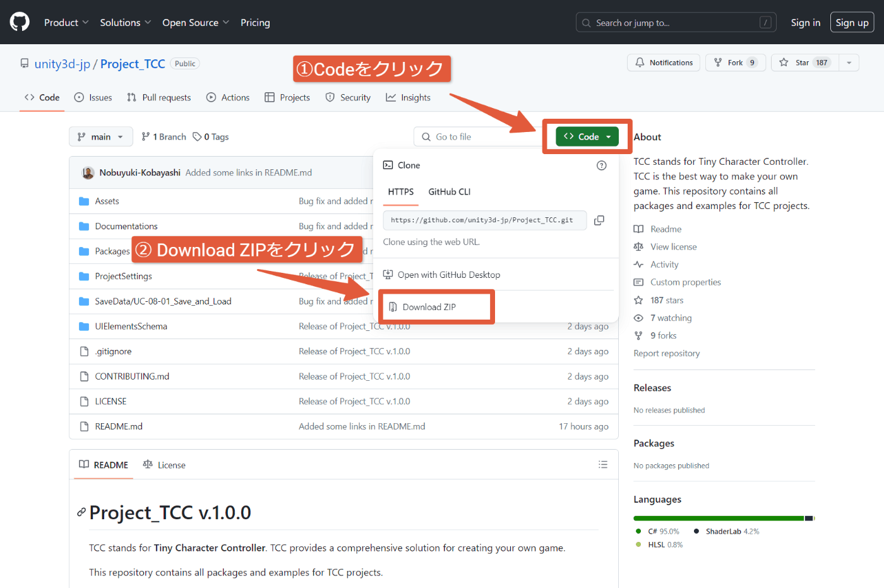
Task: Open the Insights tab
Action: [x=409, y=97]
